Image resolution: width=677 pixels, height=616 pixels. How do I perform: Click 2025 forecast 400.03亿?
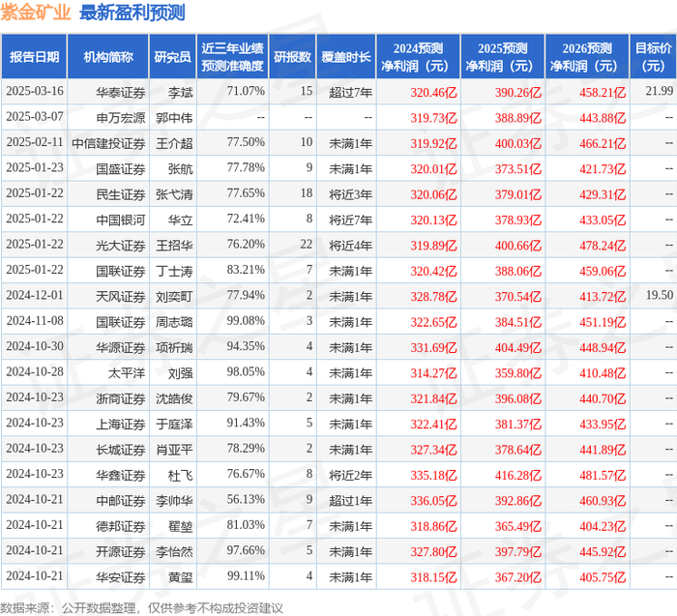(x=518, y=143)
